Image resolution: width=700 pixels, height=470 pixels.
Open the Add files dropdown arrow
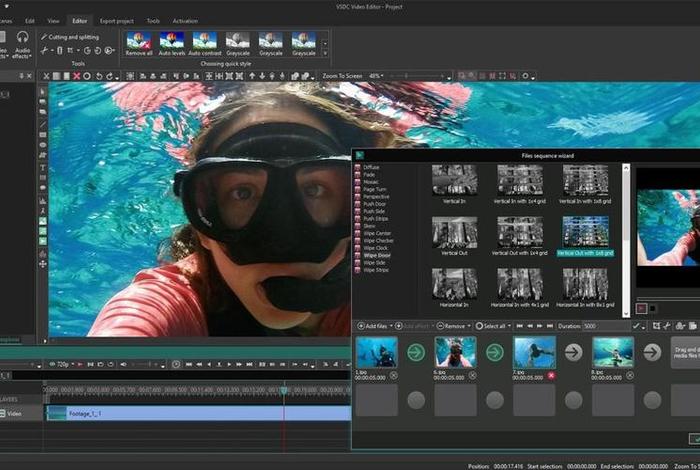[391, 326]
